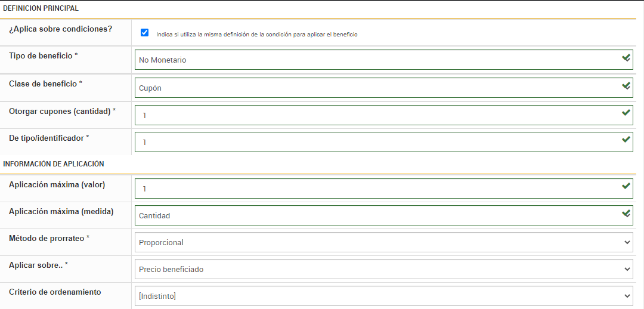Open the Criterio de ordenamiento dropdown
Screen dimensions: 644x309
(x=383, y=296)
